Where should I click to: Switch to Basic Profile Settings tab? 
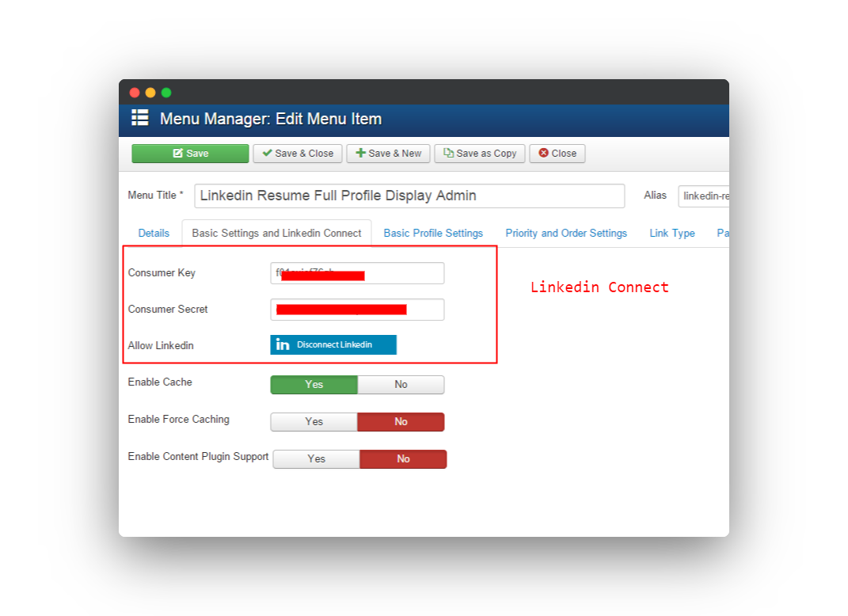[x=433, y=233]
